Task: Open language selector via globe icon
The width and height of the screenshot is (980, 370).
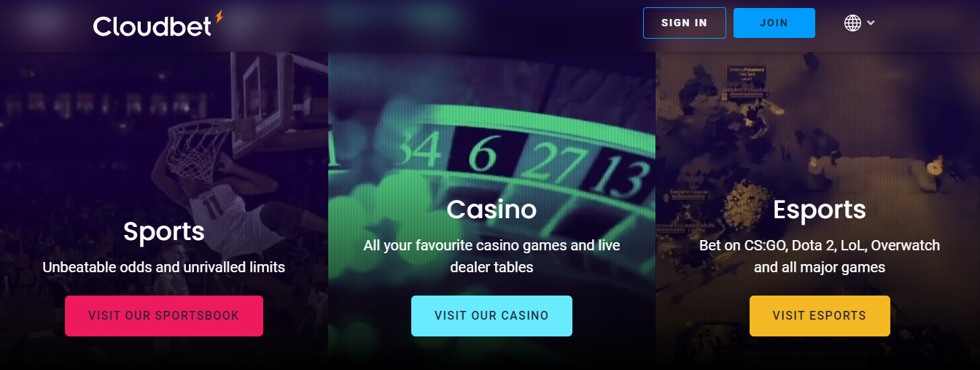Action: pyautogui.click(x=852, y=23)
